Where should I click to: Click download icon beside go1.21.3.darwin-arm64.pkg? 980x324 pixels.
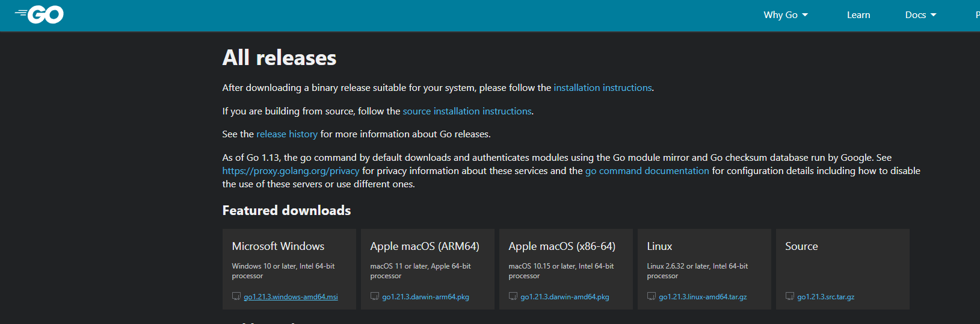coord(375,296)
